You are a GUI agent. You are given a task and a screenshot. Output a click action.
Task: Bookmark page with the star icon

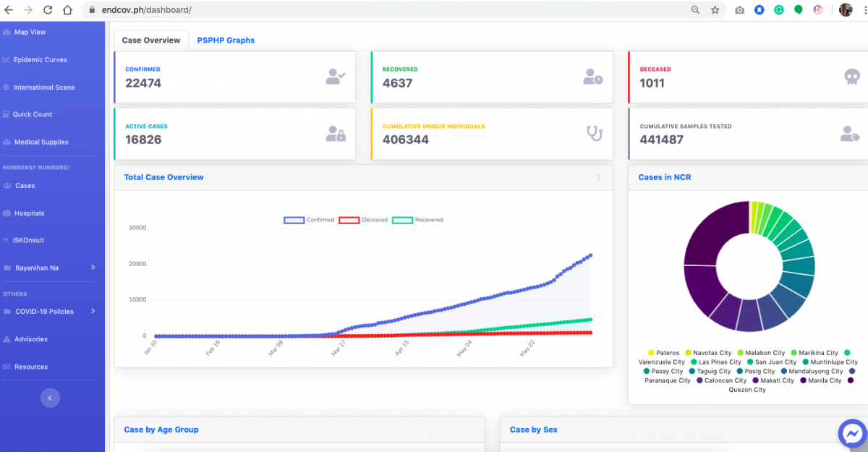(x=715, y=10)
